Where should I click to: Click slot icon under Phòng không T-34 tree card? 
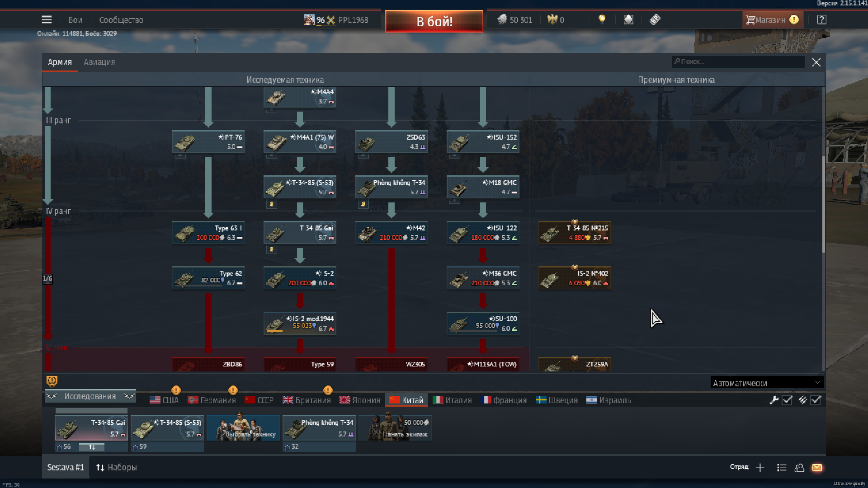(x=363, y=204)
